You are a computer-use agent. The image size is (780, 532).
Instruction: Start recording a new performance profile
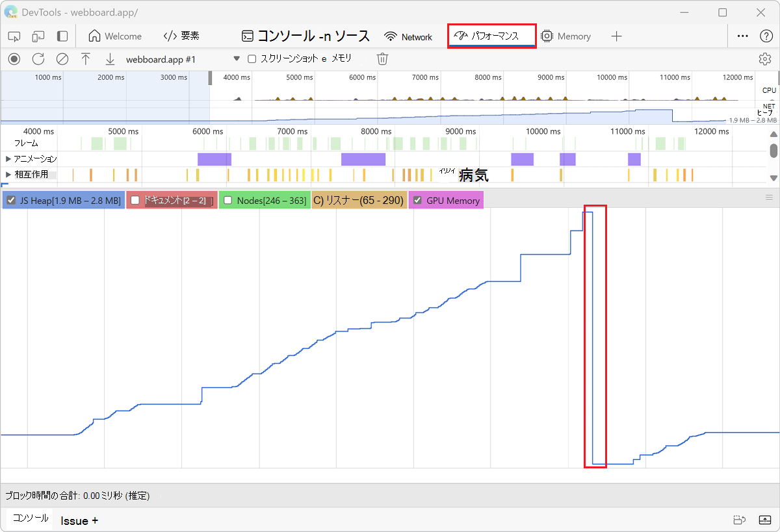[14, 58]
